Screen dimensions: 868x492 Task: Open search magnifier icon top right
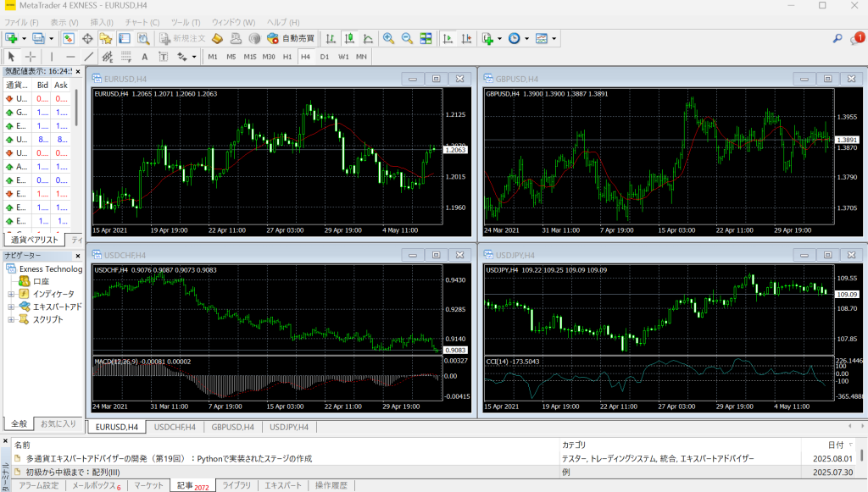point(837,38)
